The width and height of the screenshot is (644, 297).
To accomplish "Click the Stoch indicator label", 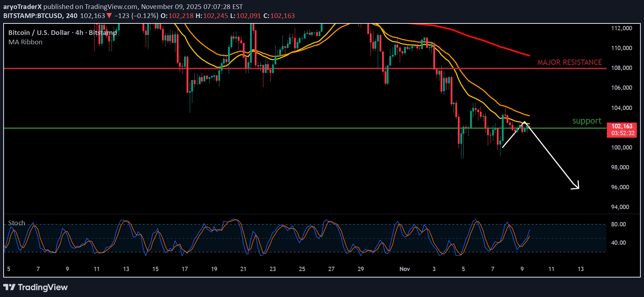I will (x=17, y=223).
